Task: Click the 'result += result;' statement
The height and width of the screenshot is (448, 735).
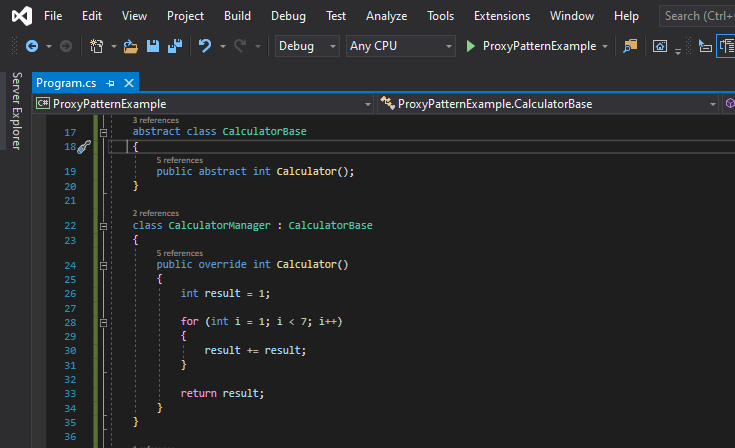Action: pos(255,350)
